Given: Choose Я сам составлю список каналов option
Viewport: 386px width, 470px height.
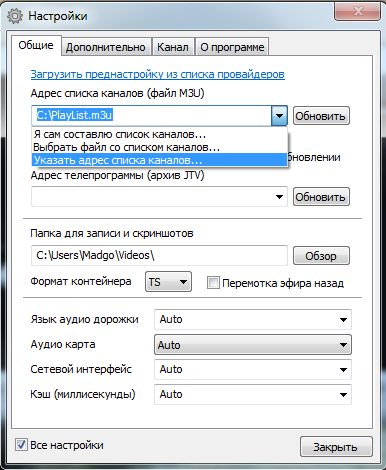Looking at the screenshot, I should point(159,134).
